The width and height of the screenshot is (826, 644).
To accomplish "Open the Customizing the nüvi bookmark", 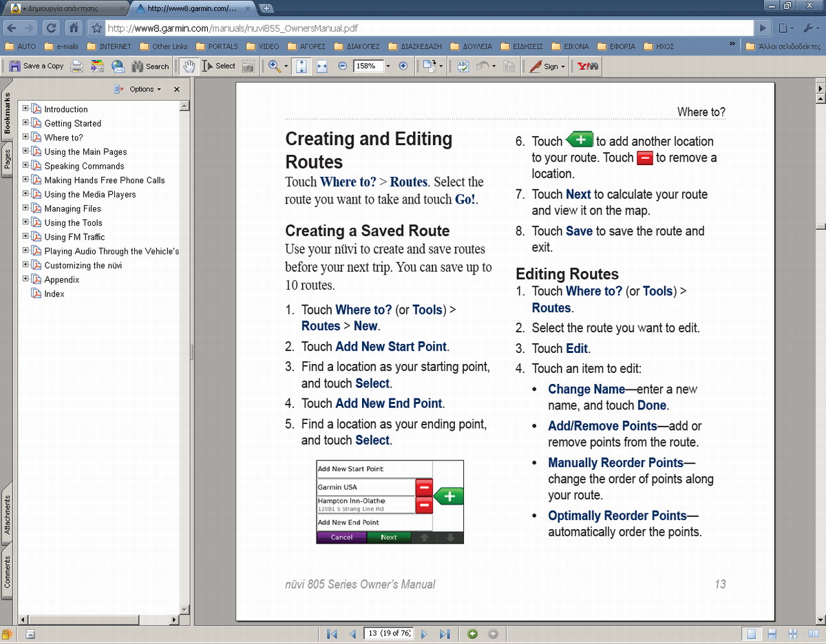I will click(83, 266).
